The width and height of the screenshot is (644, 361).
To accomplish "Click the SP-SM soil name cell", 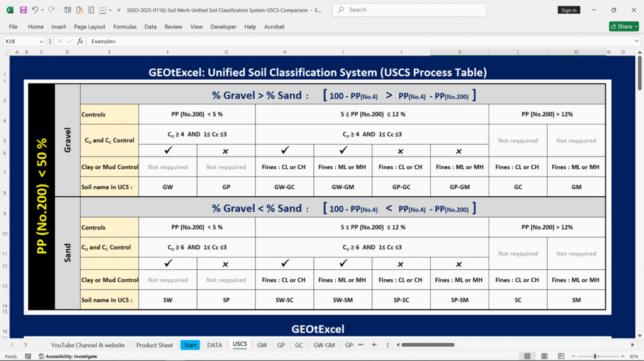I will tap(460, 300).
